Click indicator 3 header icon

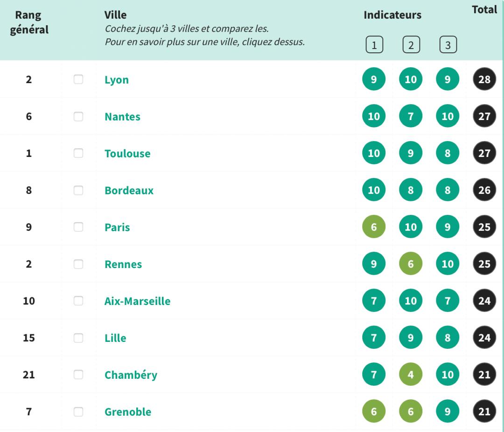448,45
